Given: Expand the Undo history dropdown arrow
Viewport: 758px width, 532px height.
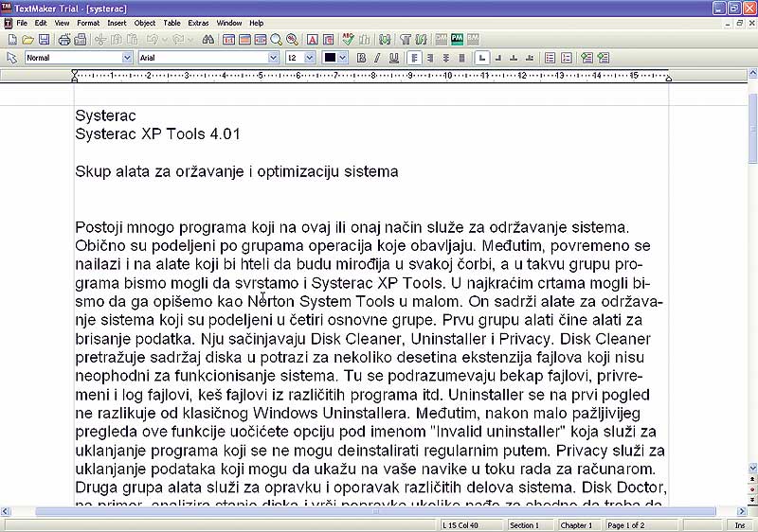Looking at the screenshot, I should pos(164,40).
